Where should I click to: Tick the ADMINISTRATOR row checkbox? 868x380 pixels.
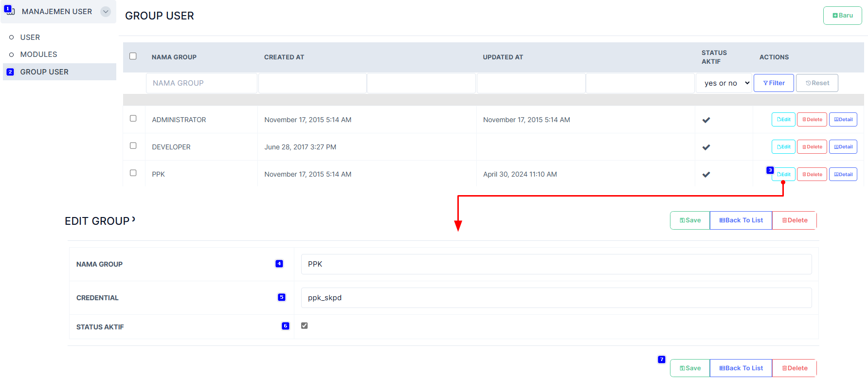tap(133, 118)
